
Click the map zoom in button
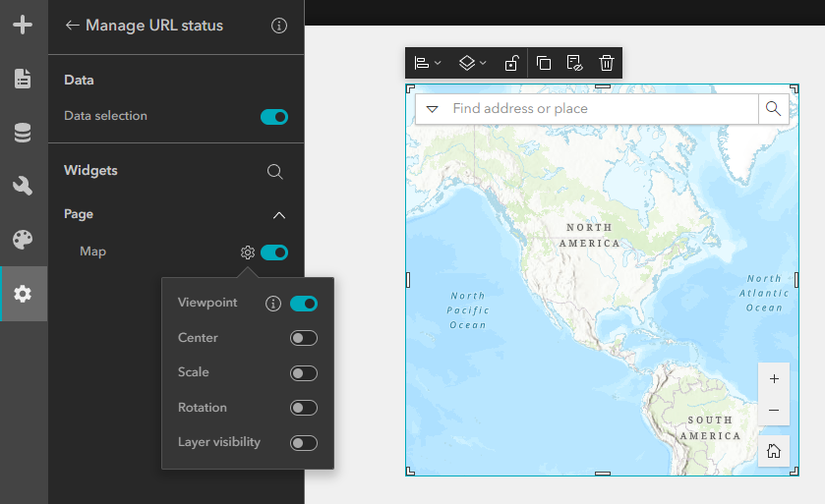click(x=774, y=378)
